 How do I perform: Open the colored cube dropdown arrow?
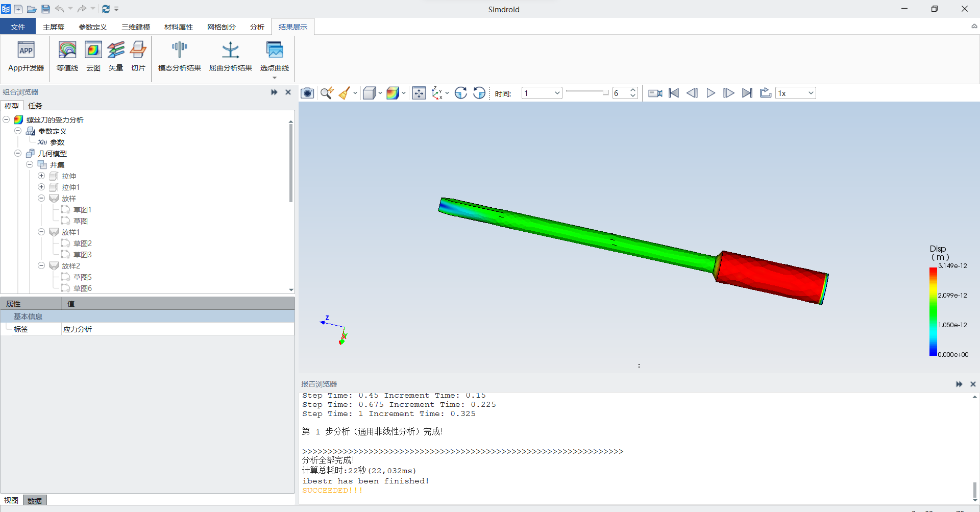click(x=404, y=93)
